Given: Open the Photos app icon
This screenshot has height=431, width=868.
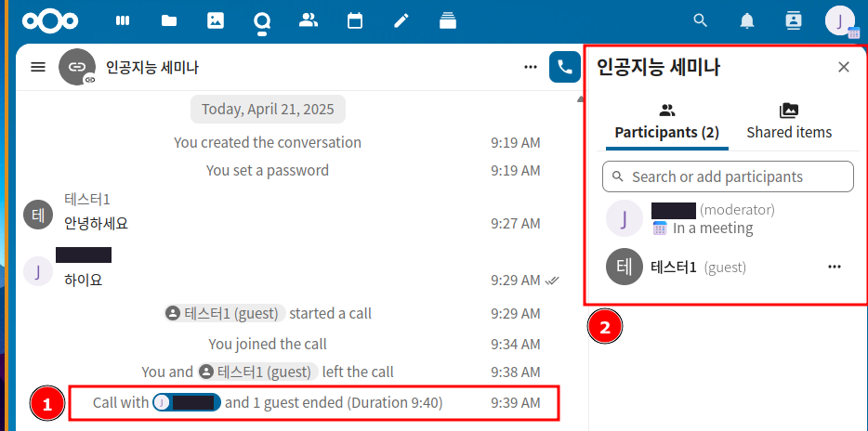Looking at the screenshot, I should click(216, 20).
